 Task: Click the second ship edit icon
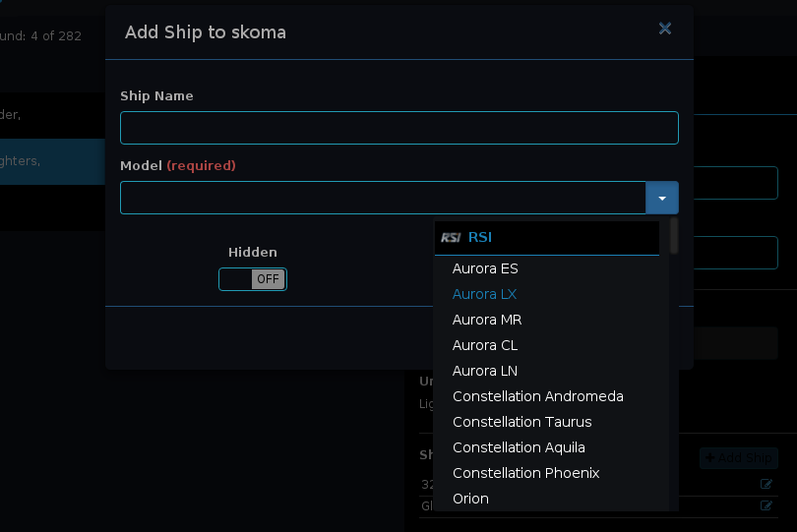pos(766,505)
